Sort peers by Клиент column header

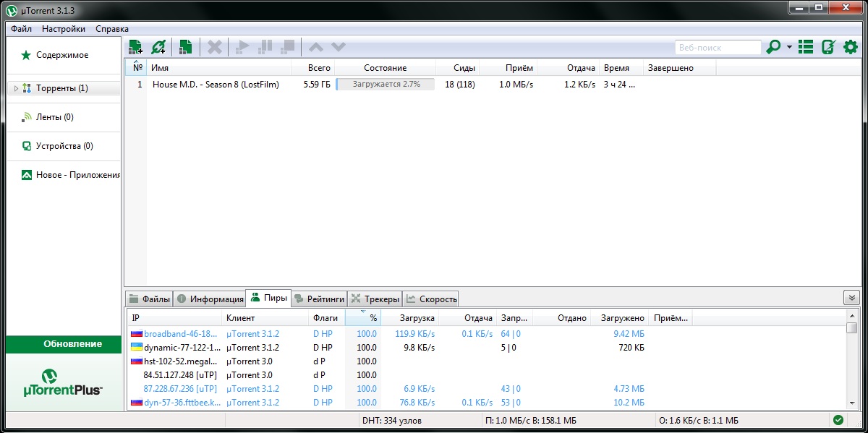tap(265, 318)
